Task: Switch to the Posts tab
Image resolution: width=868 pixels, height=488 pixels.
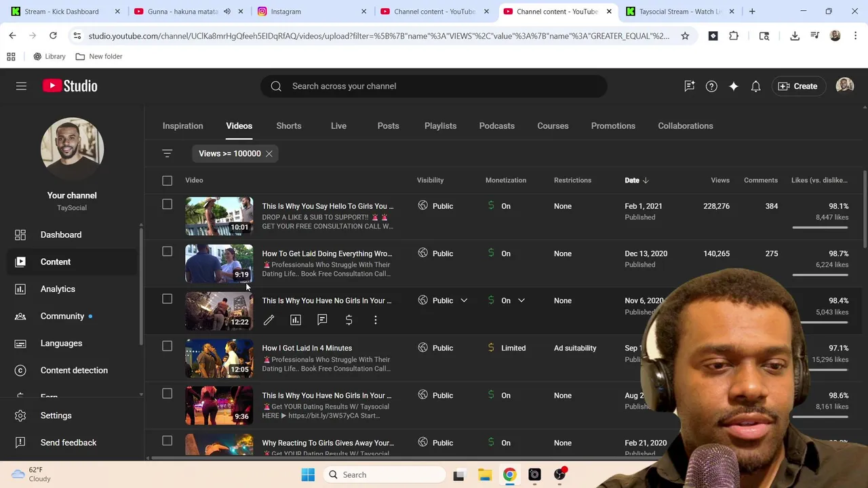Action: (388, 126)
